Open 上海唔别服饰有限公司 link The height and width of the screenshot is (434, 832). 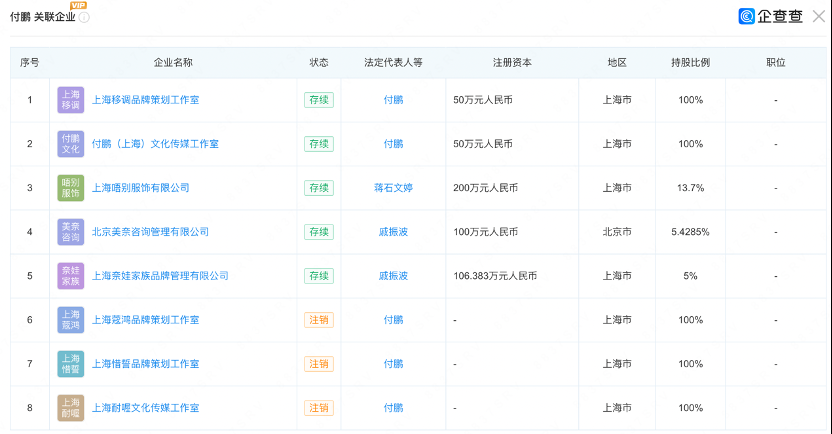141,188
